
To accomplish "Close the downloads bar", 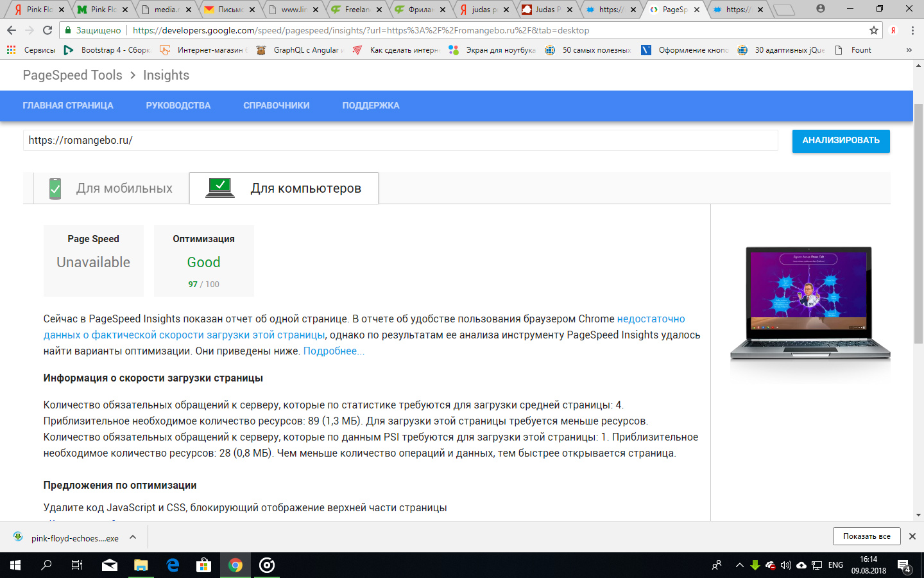I will tap(912, 536).
